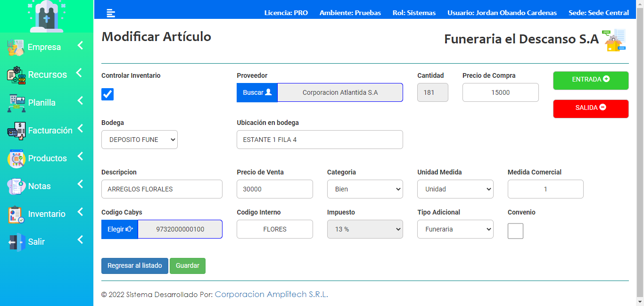
Task: Click the Precio de Venta input field
Action: (x=274, y=189)
